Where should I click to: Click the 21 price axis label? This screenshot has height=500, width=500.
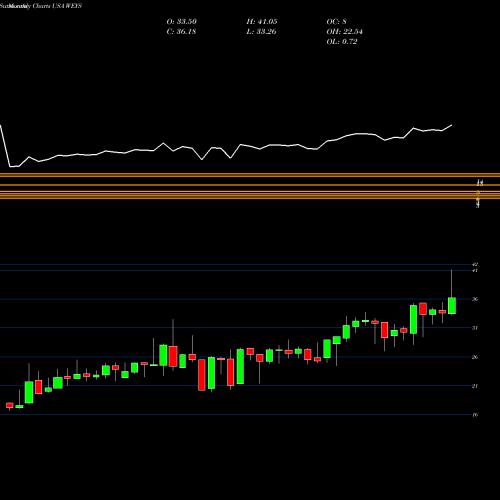pos(475,386)
